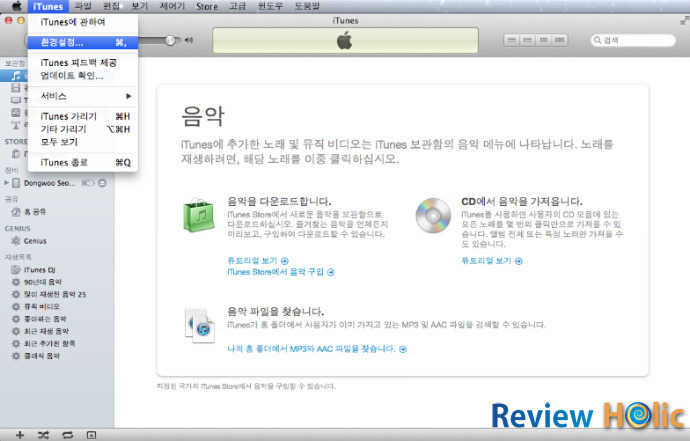Open 많이 재생한 음악 25 playlist
Screen dimensions: 690x441
[x=55, y=294]
